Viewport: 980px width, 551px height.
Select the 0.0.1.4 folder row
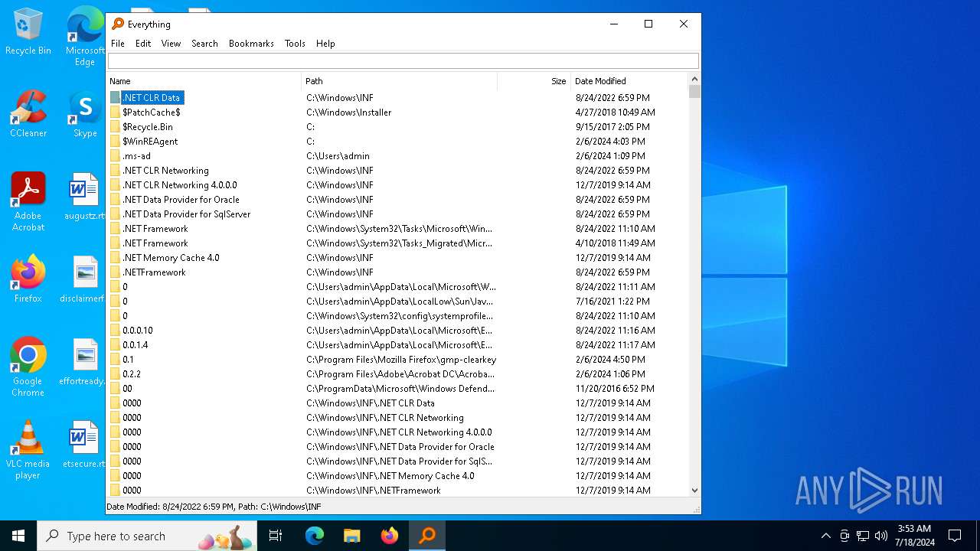point(397,345)
